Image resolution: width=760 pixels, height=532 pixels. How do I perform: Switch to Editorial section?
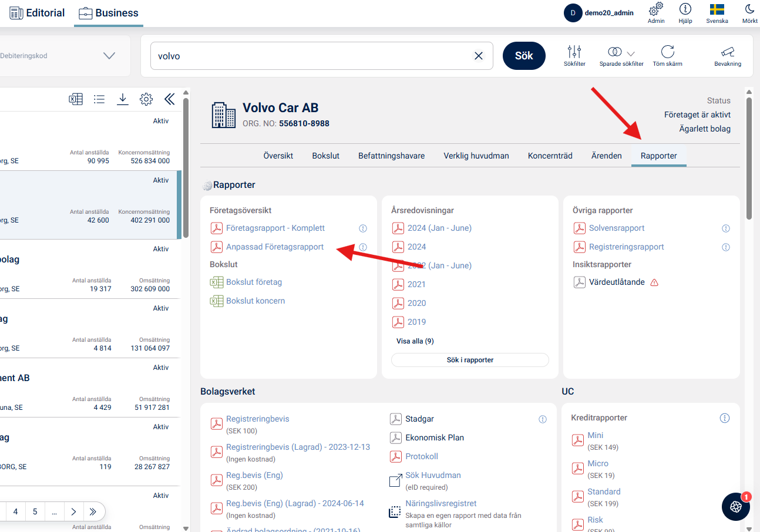pyautogui.click(x=37, y=13)
